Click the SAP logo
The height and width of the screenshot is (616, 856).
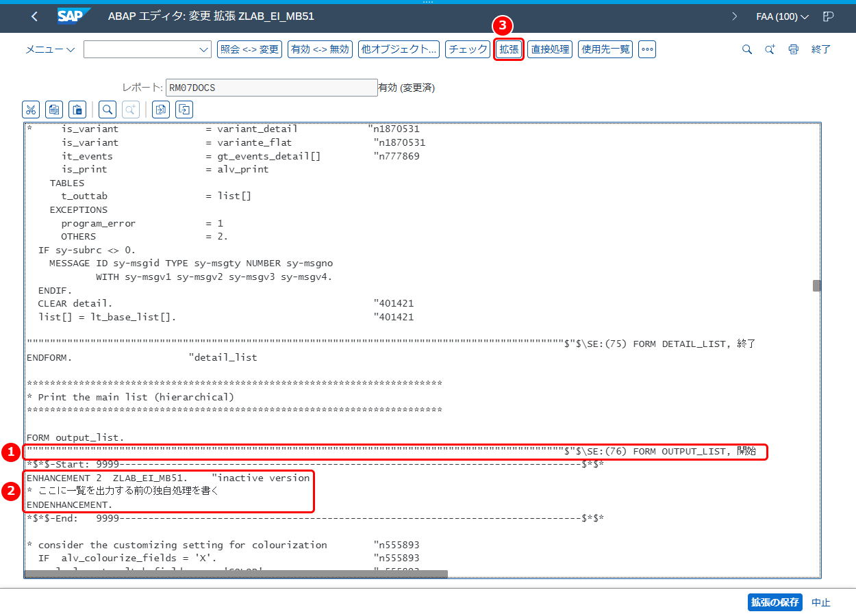pos(74,16)
